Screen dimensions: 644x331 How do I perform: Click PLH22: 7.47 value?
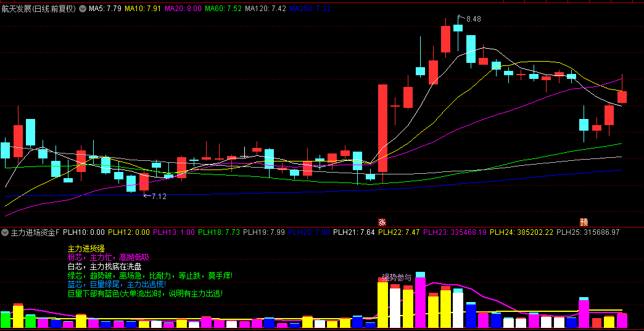click(x=399, y=232)
